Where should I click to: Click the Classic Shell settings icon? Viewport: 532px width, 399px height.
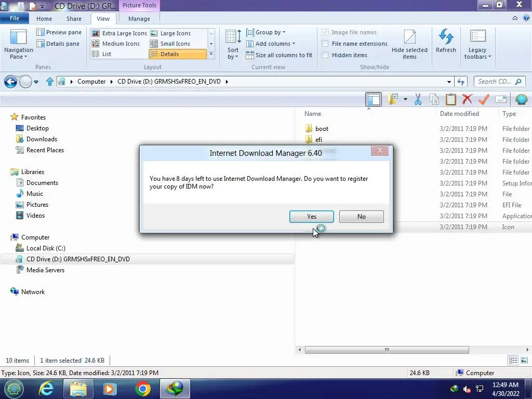(521, 99)
